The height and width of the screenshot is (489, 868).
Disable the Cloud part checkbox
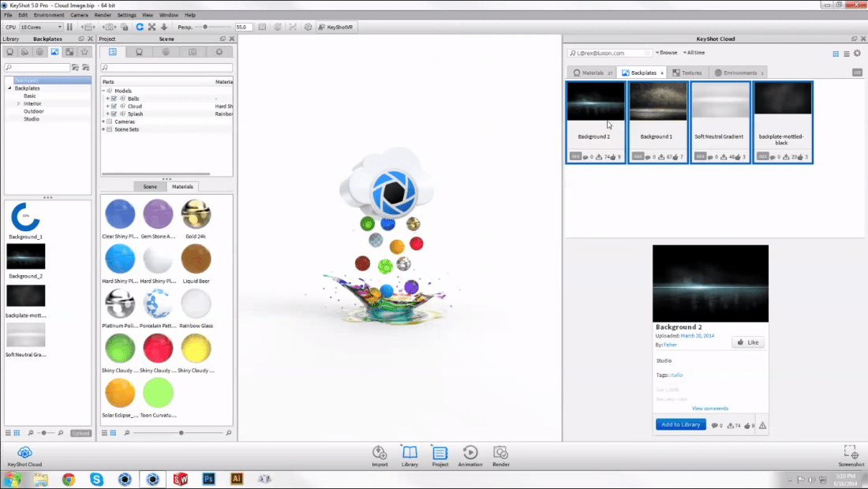tap(114, 106)
